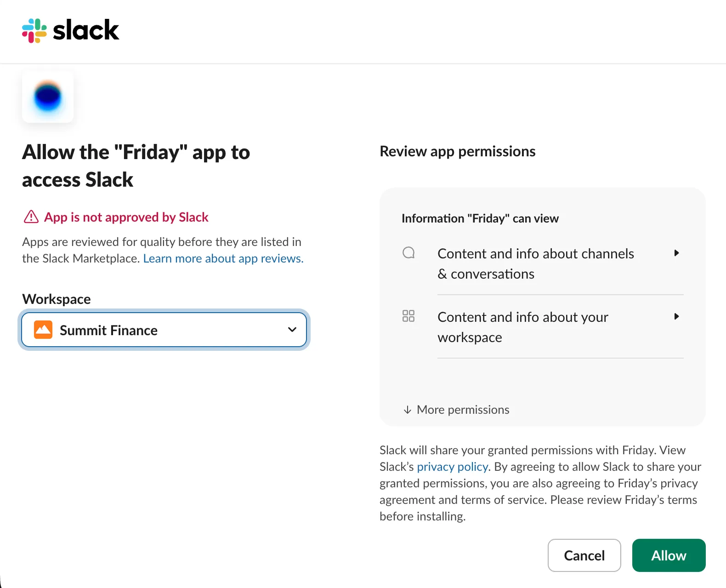Select the Summit Finance workspace field

coord(164,330)
